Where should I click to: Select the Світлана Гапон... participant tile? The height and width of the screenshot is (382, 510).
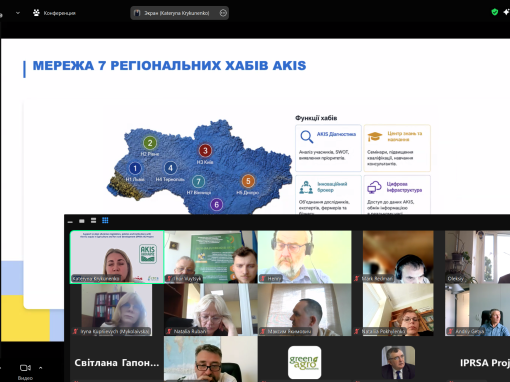pyautogui.click(x=117, y=359)
